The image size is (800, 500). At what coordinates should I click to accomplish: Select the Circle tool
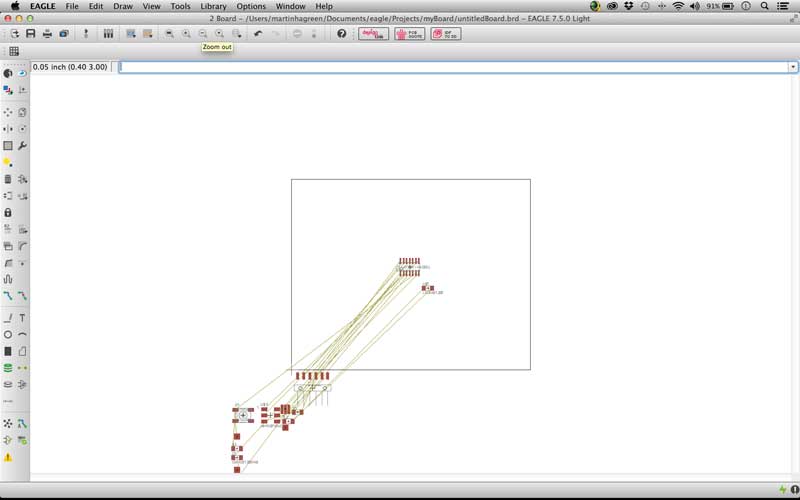tap(8, 335)
